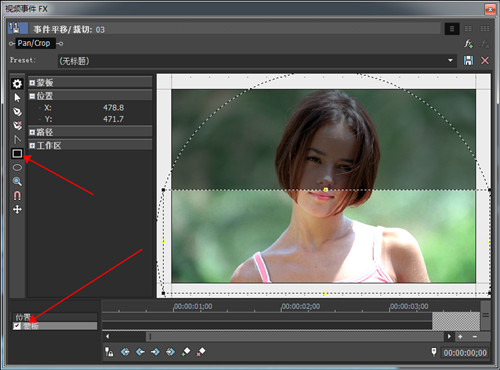Screen dimensions: 500x370
Task: Go to next keyframe
Action: click(155, 352)
